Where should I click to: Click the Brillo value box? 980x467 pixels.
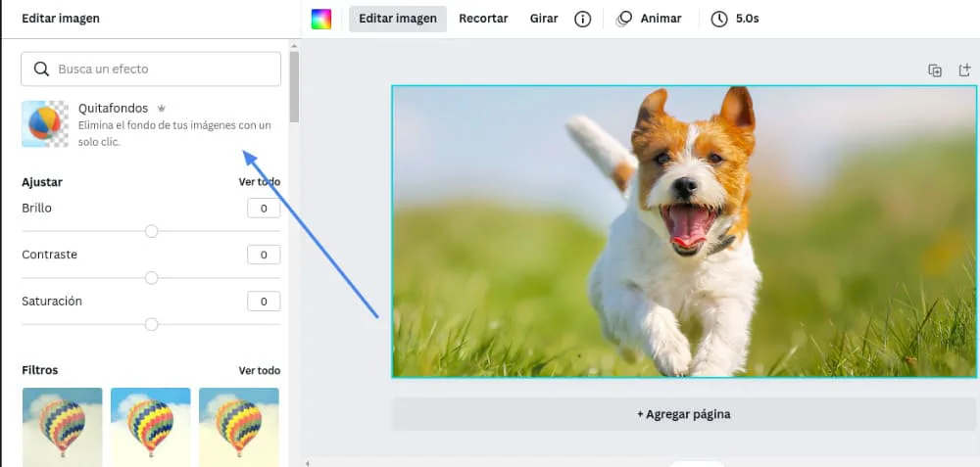pos(264,208)
